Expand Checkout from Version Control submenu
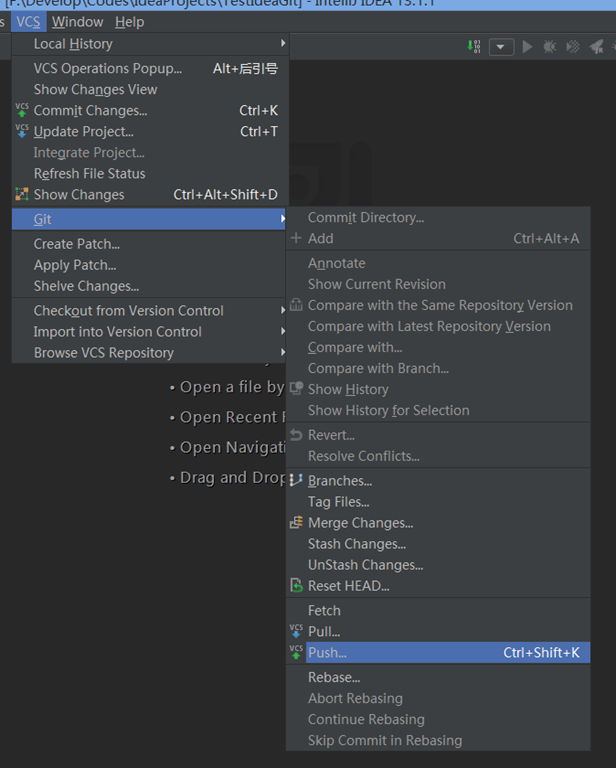Screen dimensions: 616x768 coord(283,311)
